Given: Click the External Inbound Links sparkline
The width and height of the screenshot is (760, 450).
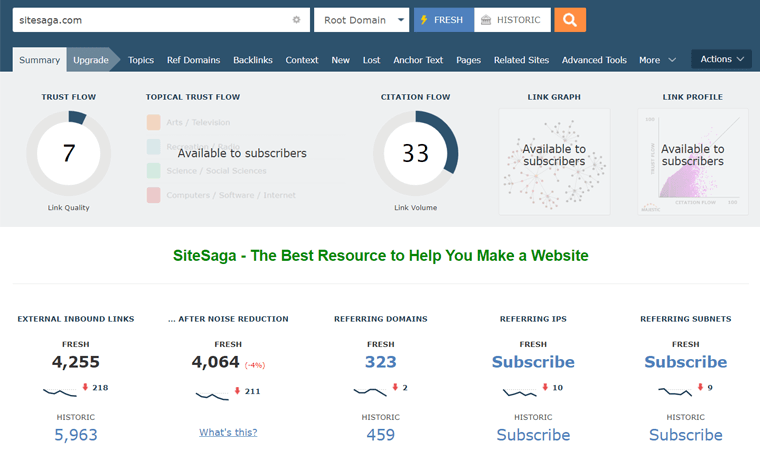Looking at the screenshot, I should (x=60, y=392).
